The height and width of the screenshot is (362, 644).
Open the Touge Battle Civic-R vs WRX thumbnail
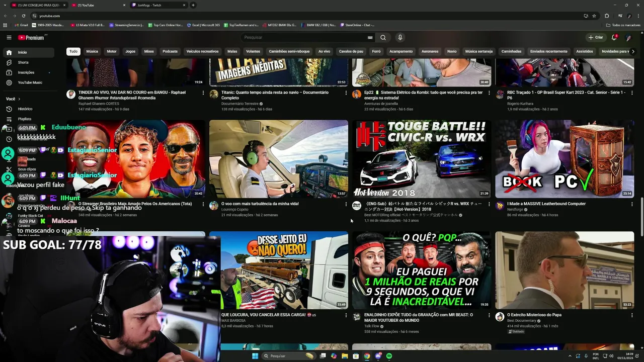pyautogui.click(x=422, y=159)
